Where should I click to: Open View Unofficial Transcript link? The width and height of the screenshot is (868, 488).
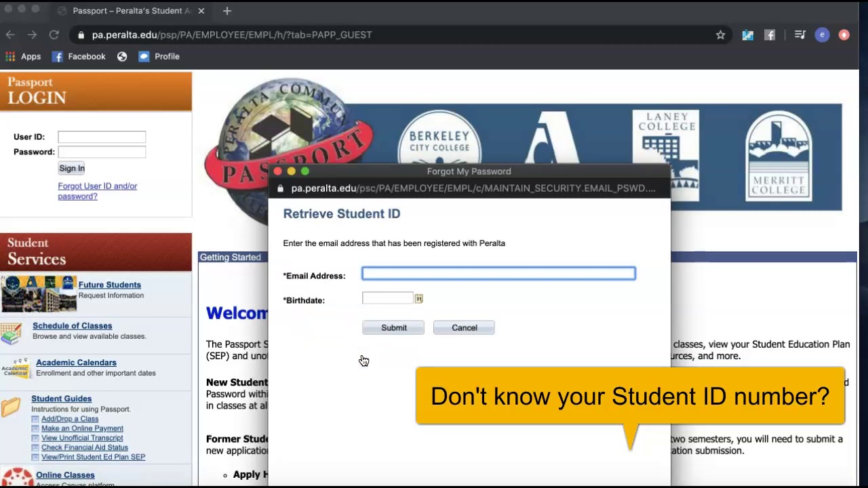(82, 438)
